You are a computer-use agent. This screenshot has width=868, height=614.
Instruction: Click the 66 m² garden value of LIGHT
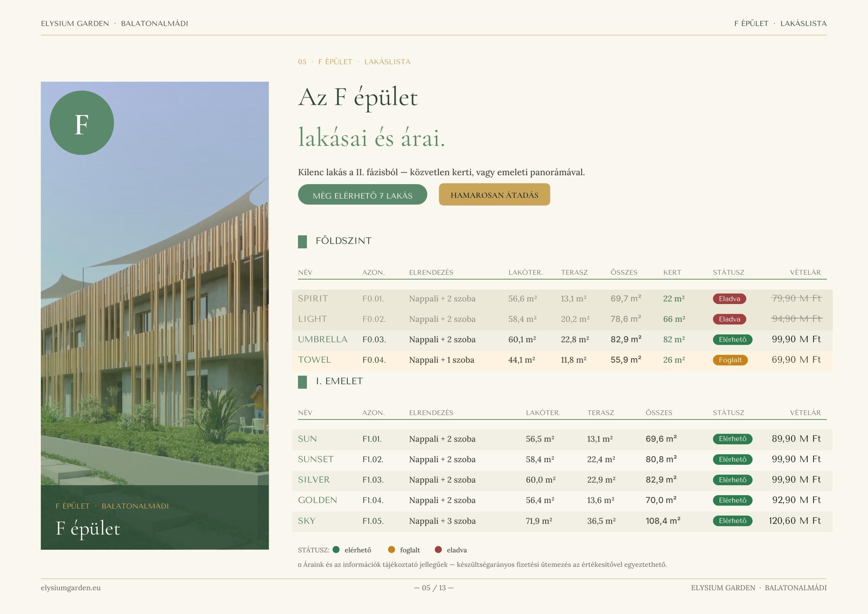click(674, 319)
